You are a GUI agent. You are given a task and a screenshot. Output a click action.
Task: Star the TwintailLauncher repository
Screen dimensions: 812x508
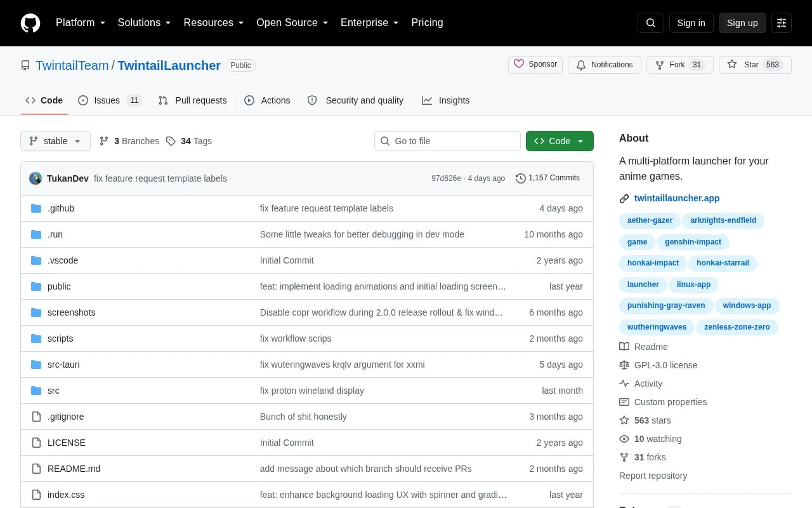point(755,65)
